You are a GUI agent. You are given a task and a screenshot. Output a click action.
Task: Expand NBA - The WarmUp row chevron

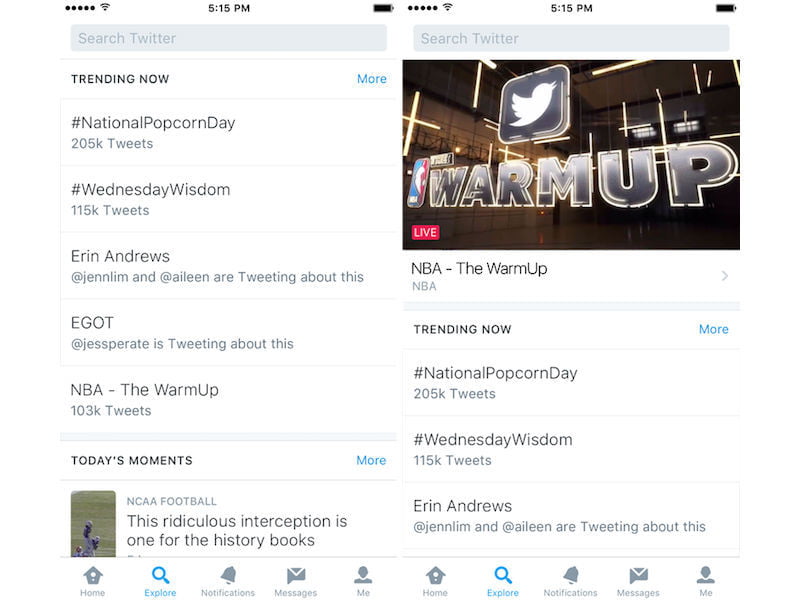click(725, 276)
